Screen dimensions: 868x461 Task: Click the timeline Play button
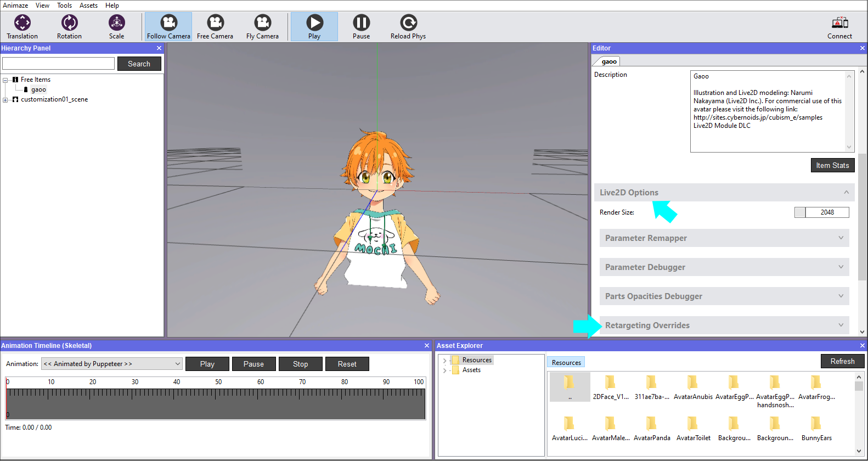[207, 364]
